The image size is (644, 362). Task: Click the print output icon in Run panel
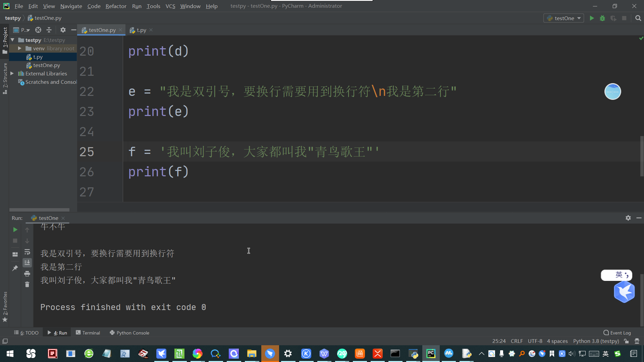[27, 274]
